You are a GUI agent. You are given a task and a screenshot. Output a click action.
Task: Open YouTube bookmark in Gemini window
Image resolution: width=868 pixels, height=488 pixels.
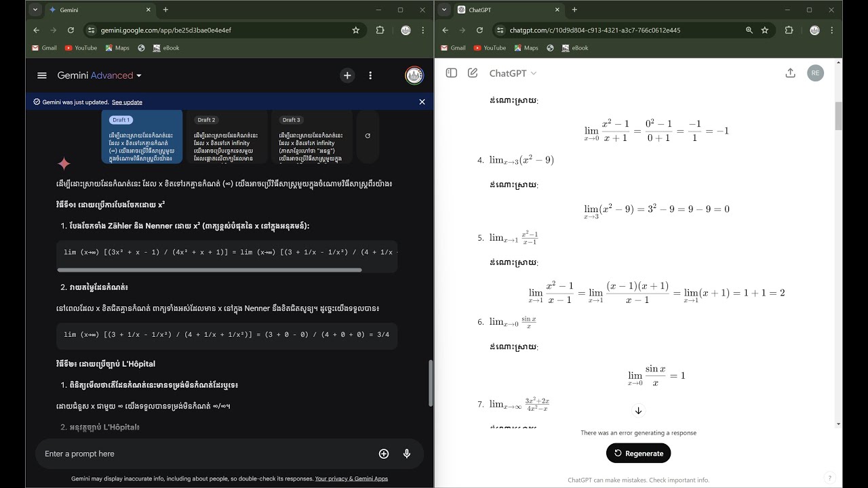(81, 48)
